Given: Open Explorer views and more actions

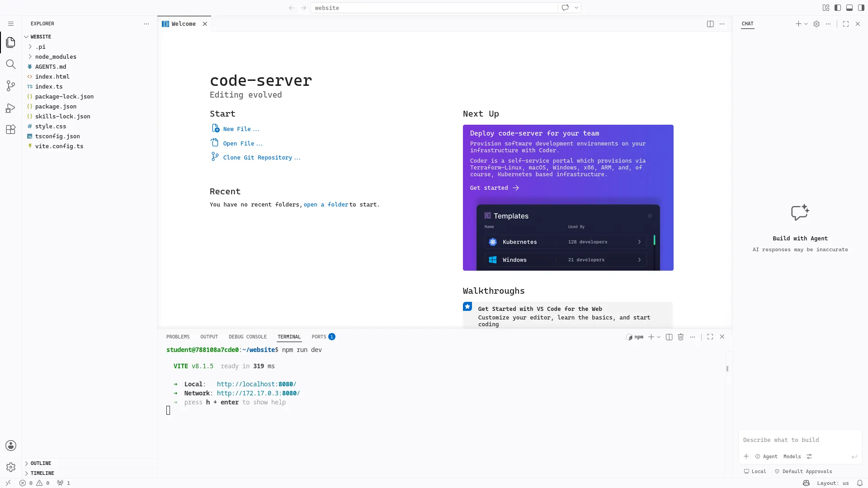Looking at the screenshot, I should click(146, 24).
